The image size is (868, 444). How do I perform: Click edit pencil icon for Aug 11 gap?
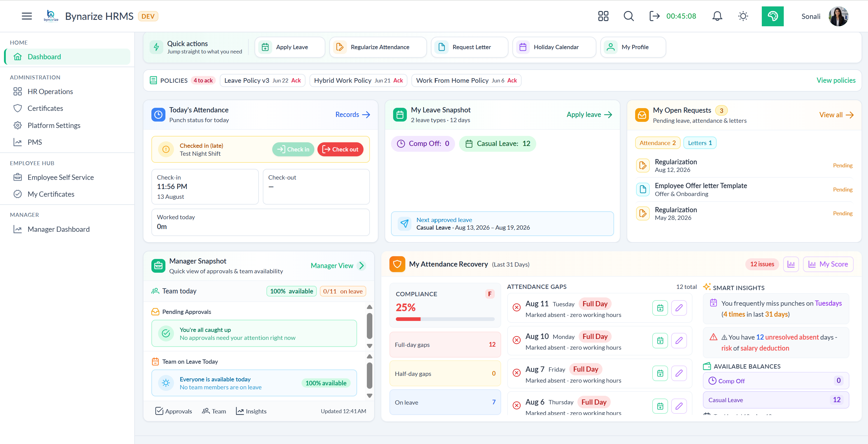679,308
